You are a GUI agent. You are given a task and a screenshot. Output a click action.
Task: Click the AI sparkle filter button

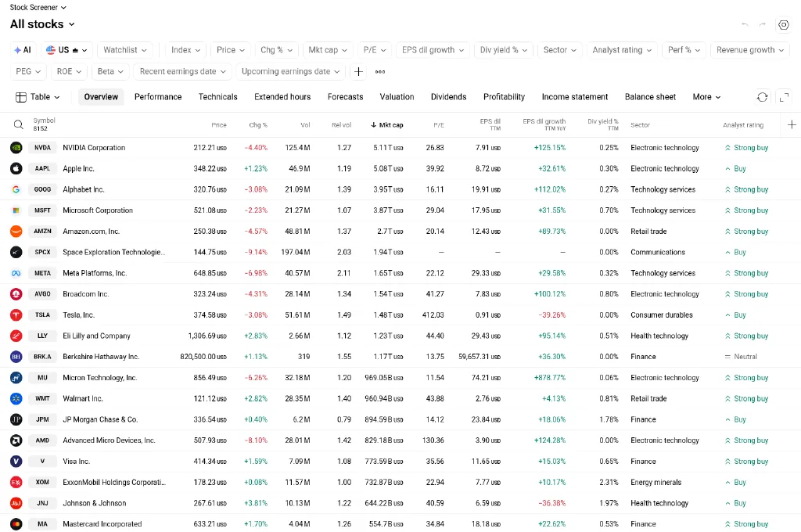pos(23,50)
